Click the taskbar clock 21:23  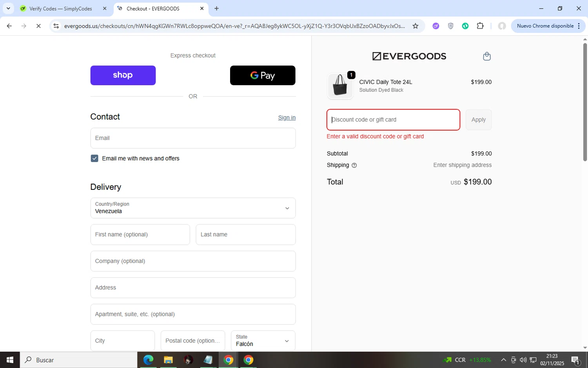tap(552, 360)
